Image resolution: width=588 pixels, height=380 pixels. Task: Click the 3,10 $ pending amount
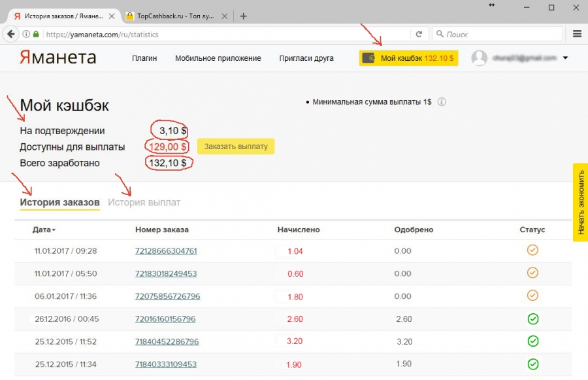point(173,131)
